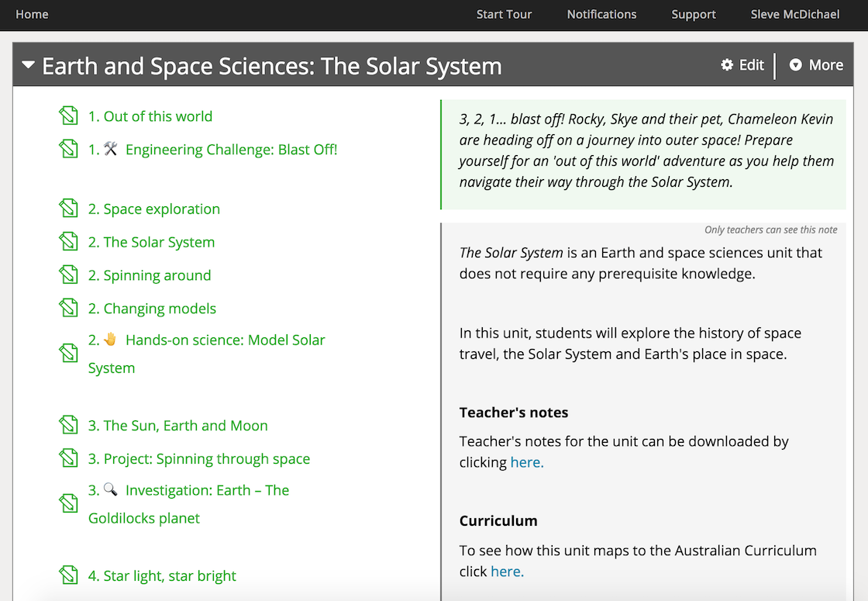Click lesson icon beside Changing models

click(x=69, y=308)
